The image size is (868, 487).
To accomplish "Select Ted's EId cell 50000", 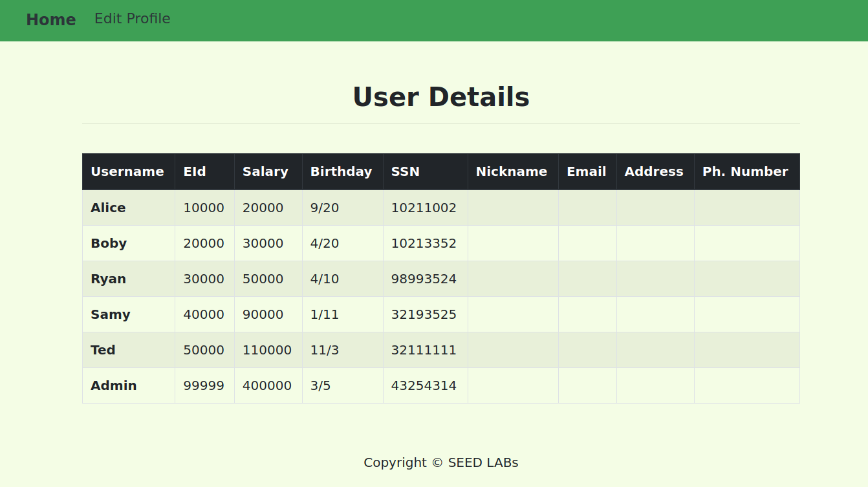I will point(204,350).
